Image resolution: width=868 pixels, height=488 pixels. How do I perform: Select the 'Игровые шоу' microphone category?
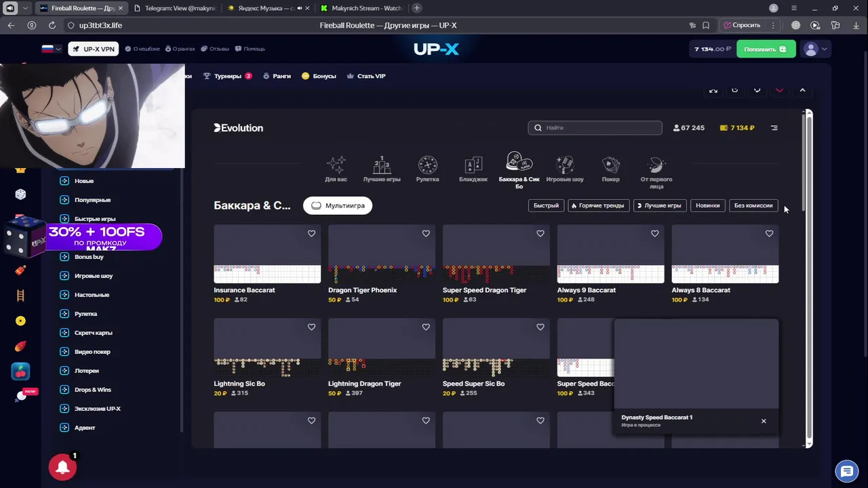(565, 169)
